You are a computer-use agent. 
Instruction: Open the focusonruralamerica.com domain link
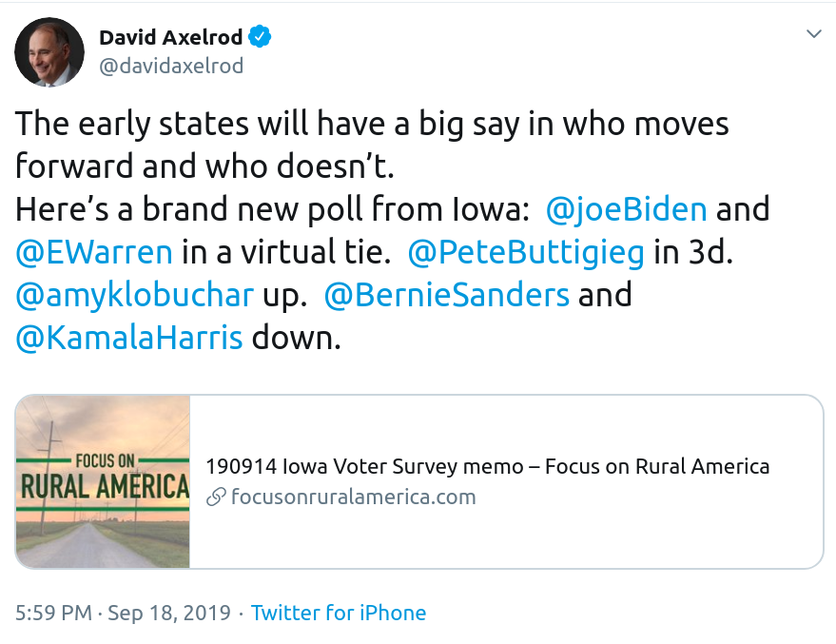(x=353, y=497)
